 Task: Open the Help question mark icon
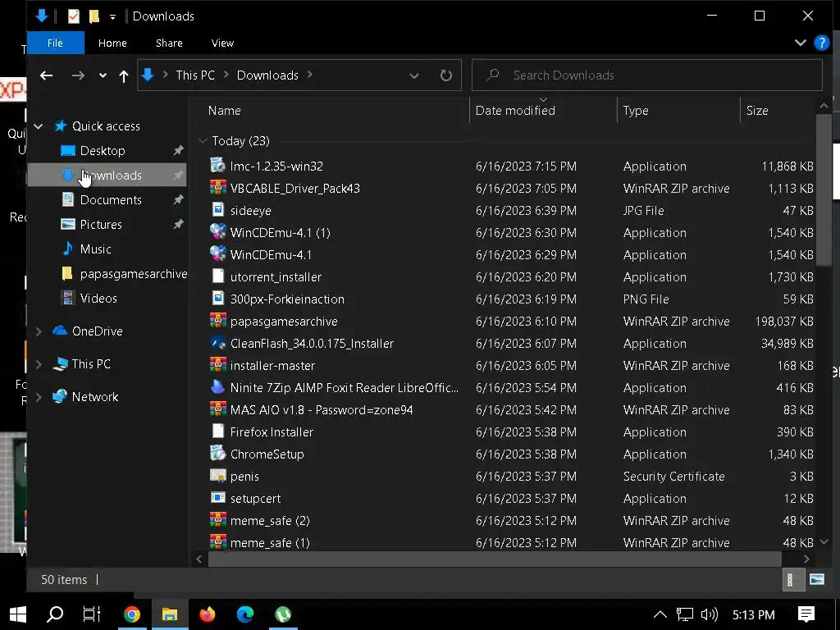coord(820,43)
